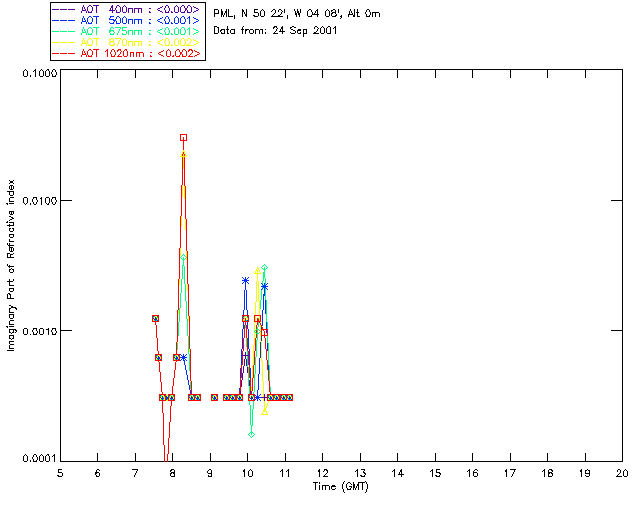The width and height of the screenshot is (640, 512).
Task: Click the lowest yellow triangle marker near 10.5h
Action: tap(264, 412)
